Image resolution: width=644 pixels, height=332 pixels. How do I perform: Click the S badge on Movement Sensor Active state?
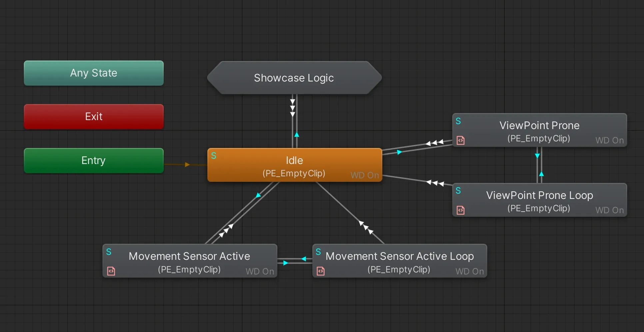coord(109,252)
